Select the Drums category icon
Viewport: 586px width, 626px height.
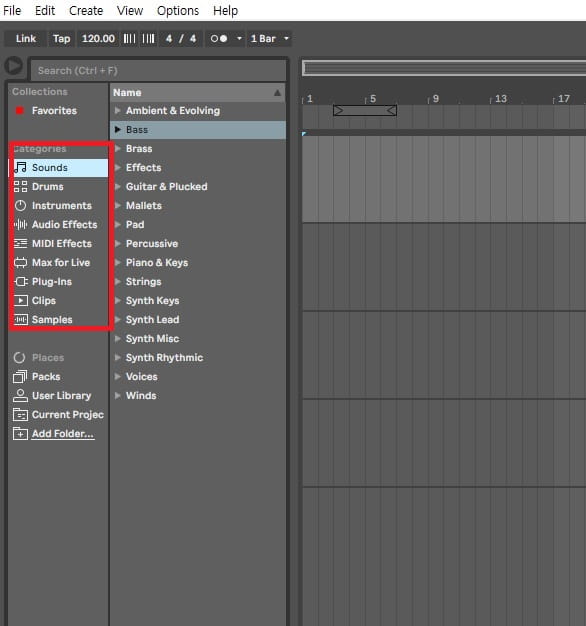20,186
